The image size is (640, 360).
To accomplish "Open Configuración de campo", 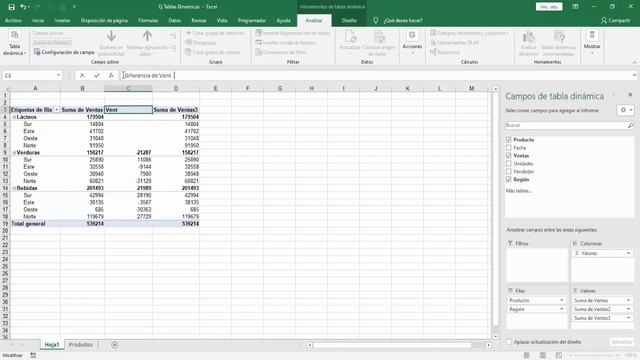I will point(64,52).
